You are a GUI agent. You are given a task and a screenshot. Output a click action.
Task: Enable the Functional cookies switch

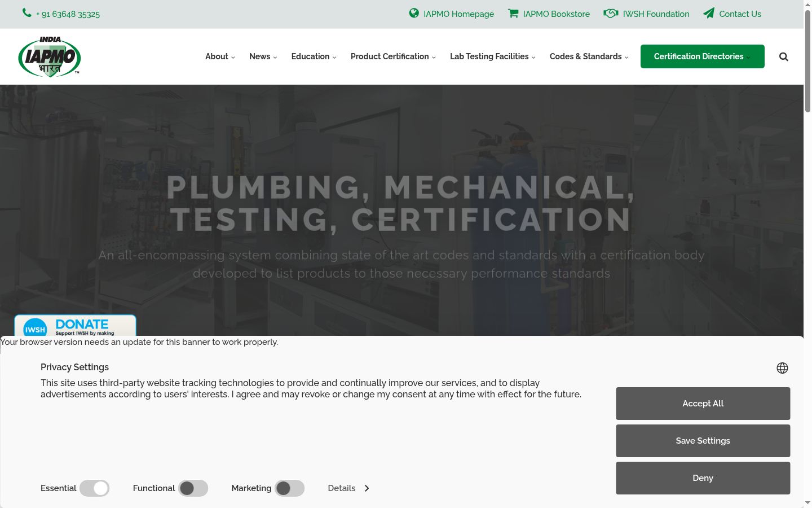[193, 488]
